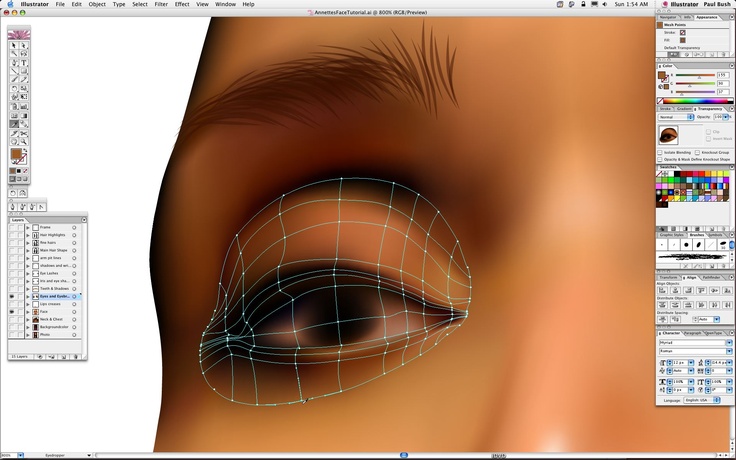736x460 pixels.
Task: Click the R value input field
Action: [722, 75]
